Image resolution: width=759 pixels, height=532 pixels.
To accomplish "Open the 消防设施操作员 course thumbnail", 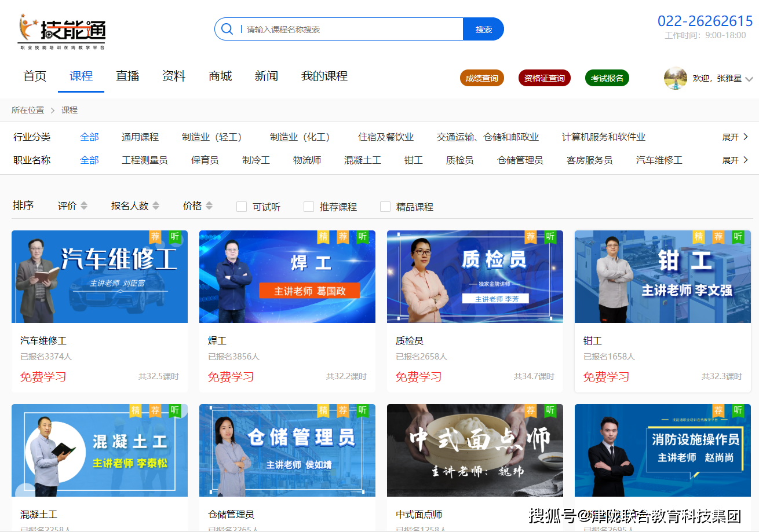I will tap(663, 450).
